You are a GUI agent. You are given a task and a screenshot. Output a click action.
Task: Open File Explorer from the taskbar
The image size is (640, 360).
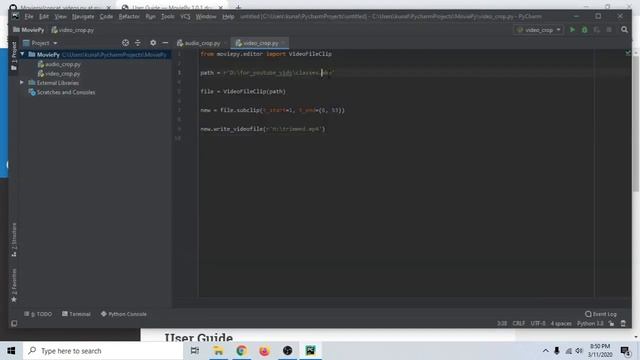point(218,351)
